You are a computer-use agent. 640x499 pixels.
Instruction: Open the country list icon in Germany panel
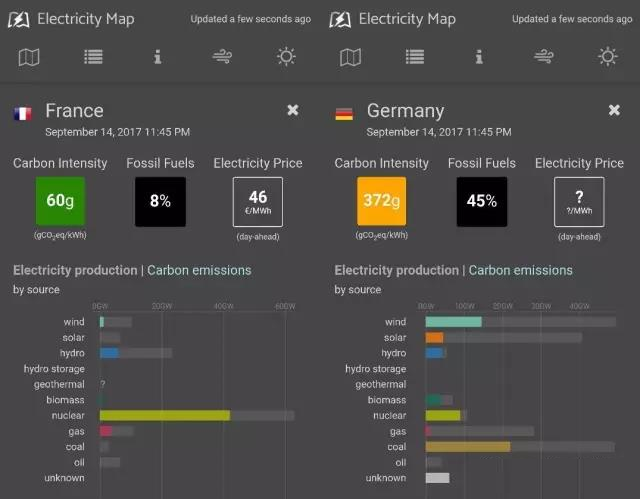(415, 57)
